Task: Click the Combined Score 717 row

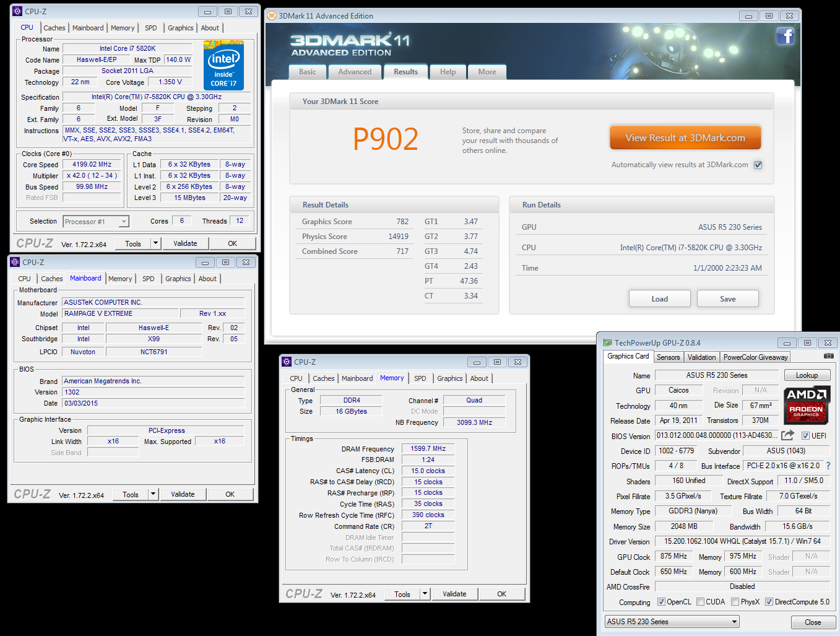Action: pyautogui.click(x=355, y=251)
